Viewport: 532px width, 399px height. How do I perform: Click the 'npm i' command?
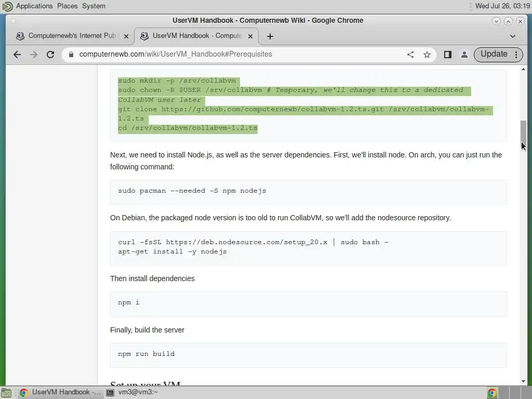pos(129,302)
